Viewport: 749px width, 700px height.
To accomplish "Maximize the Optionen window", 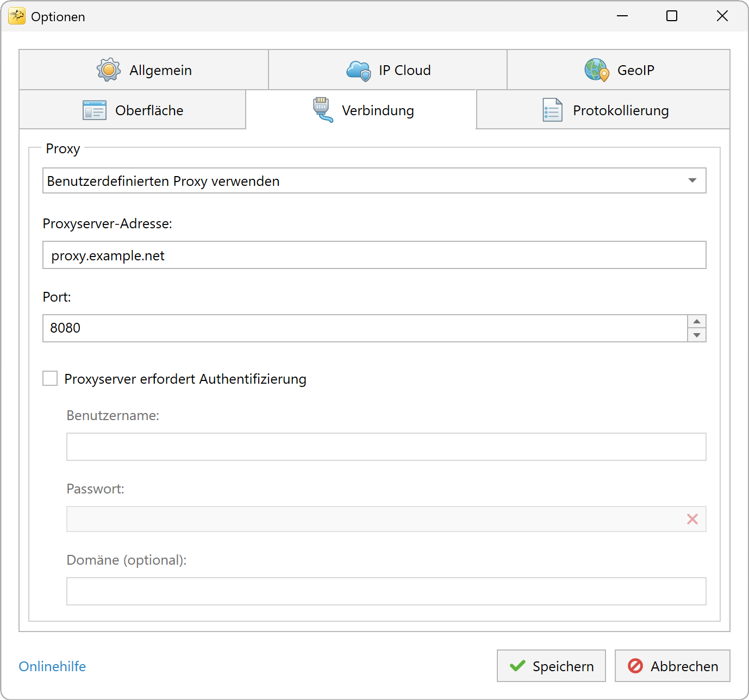I will [672, 16].
